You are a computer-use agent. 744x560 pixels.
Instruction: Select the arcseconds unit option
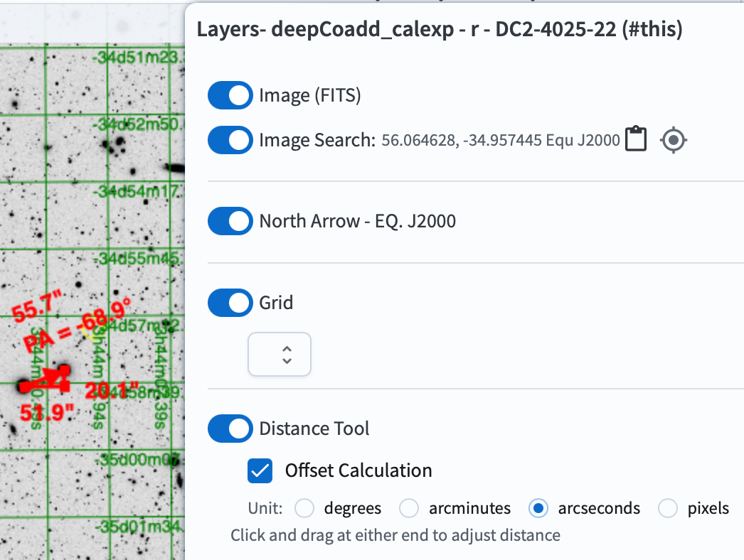point(538,509)
